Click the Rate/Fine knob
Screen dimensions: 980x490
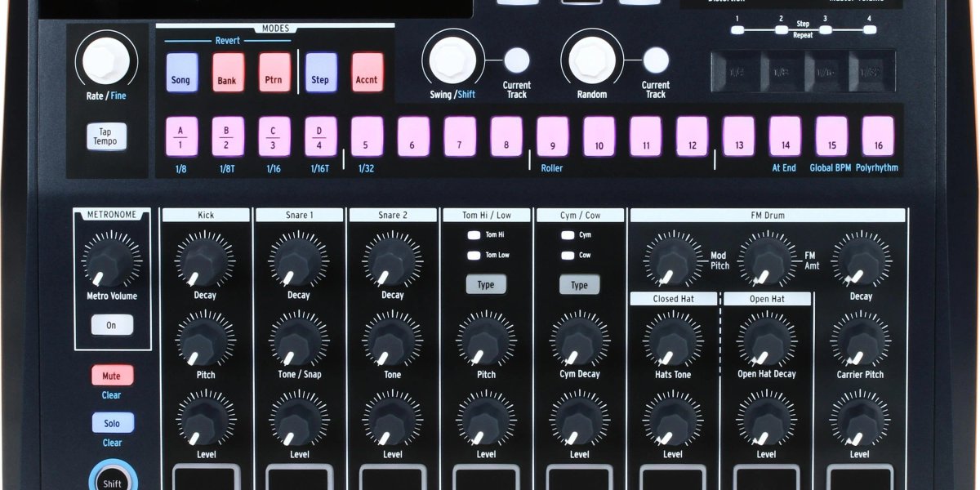[x=107, y=60]
